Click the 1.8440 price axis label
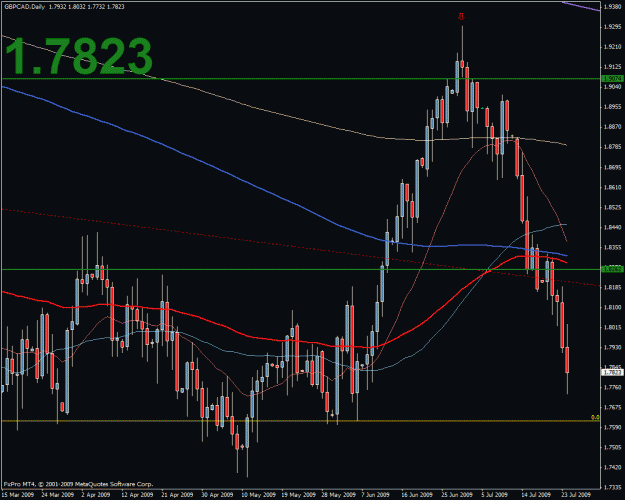Image resolution: width=625 pixels, height=500 pixels. (613, 227)
